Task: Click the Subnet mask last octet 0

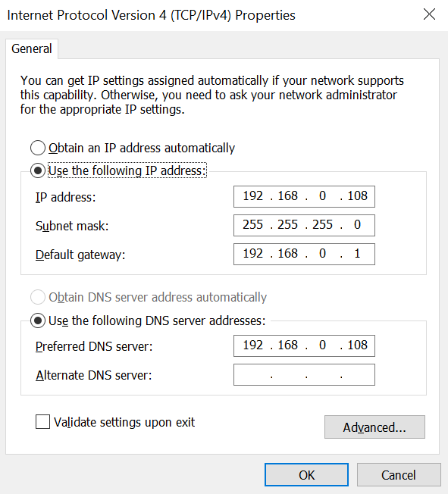Action: pos(357,225)
